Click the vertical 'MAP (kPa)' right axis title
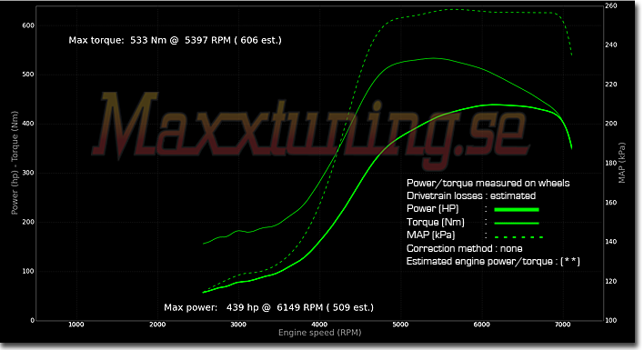 coord(622,163)
